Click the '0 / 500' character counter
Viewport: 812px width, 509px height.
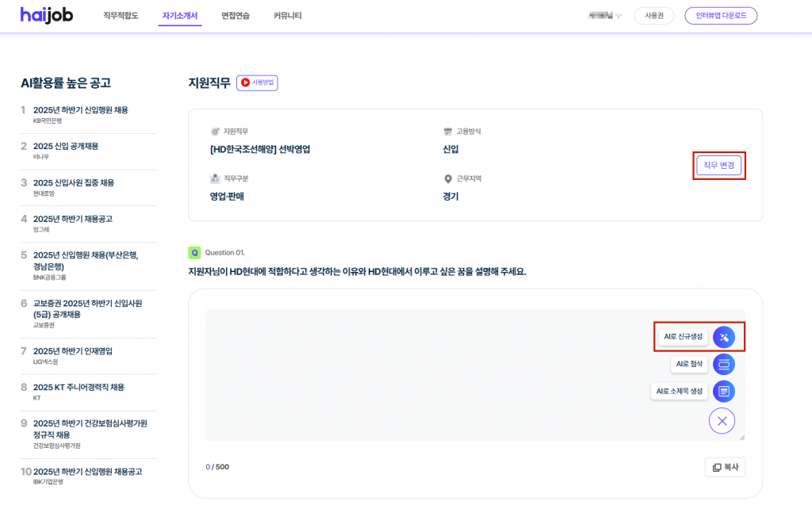click(217, 466)
